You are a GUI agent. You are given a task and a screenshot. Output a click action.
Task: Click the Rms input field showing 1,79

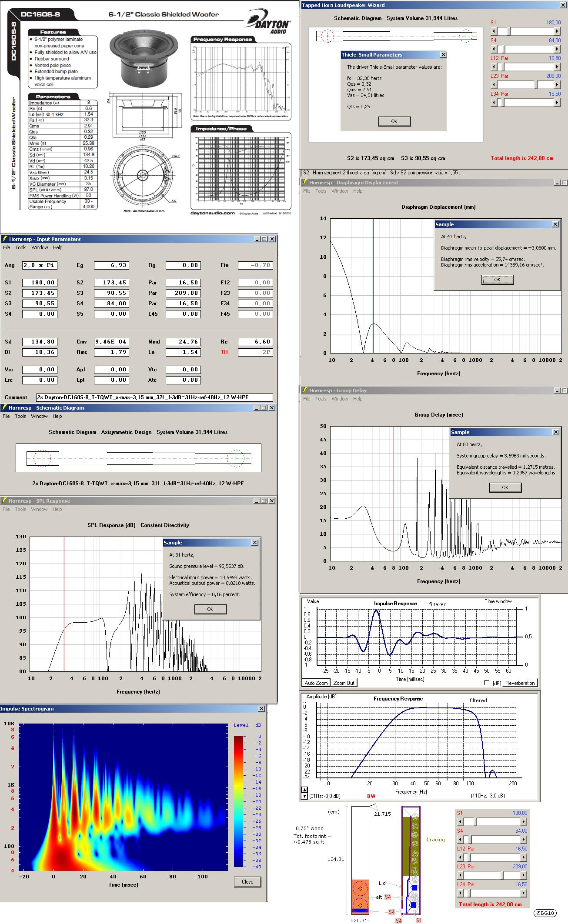click(x=111, y=352)
